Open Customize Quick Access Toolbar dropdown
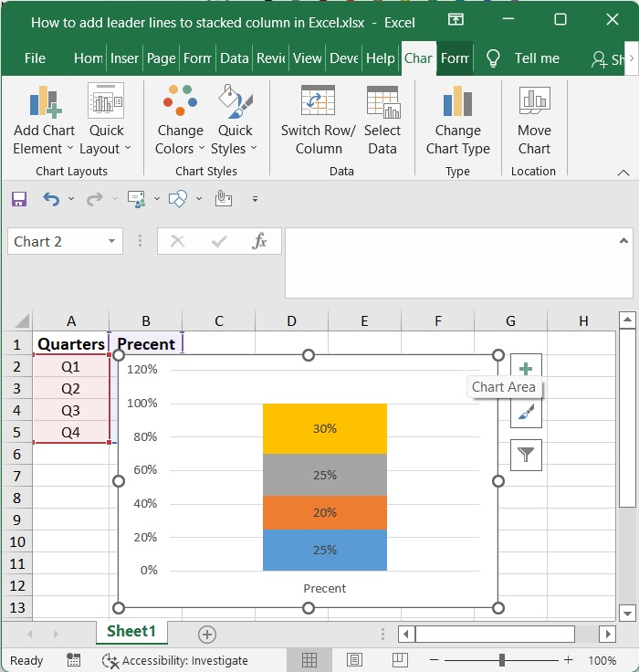The image size is (639, 672). (x=255, y=199)
